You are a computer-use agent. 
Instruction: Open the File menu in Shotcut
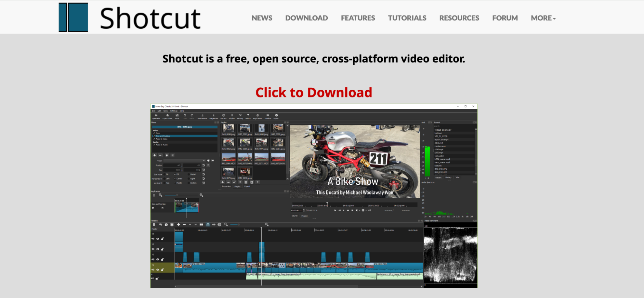(154, 111)
